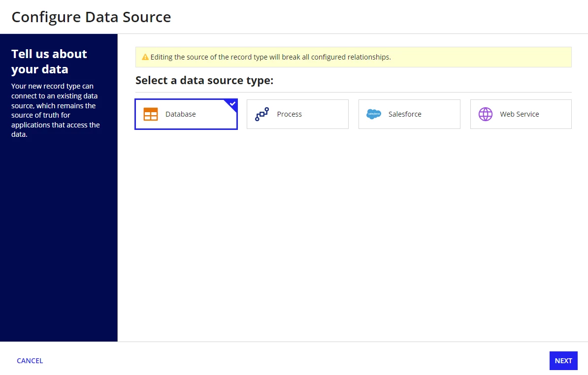Click the 'Tell us about your data' heading
Viewport: 588px width, 375px height.
(x=49, y=62)
